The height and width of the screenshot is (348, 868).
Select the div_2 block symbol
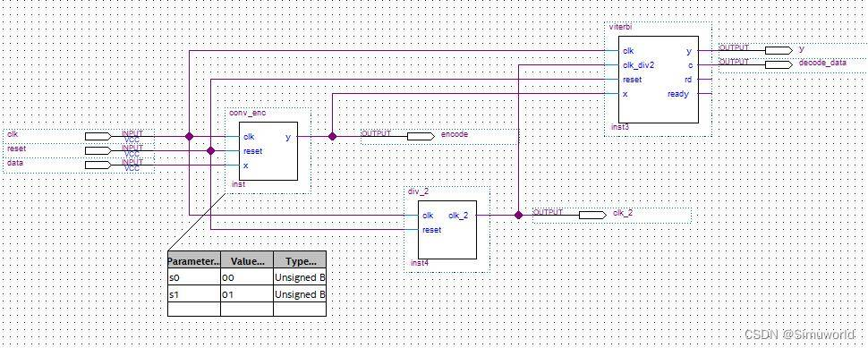[447, 230]
